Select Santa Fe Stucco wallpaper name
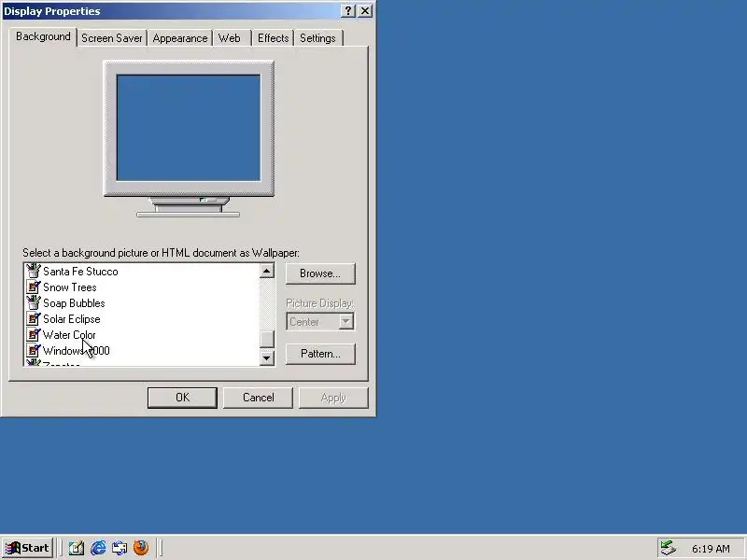Screen dimensions: 747x560 tap(80, 272)
